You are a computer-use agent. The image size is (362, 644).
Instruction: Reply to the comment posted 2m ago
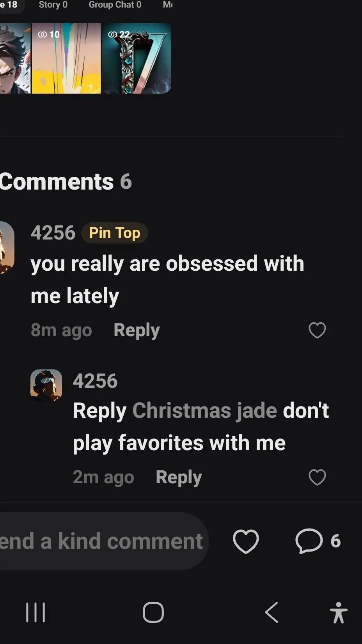click(x=179, y=477)
